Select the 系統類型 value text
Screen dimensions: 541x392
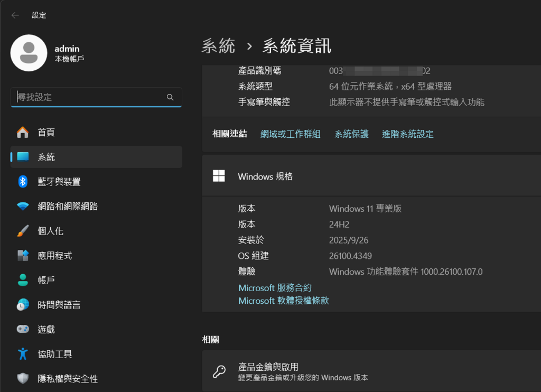point(390,86)
